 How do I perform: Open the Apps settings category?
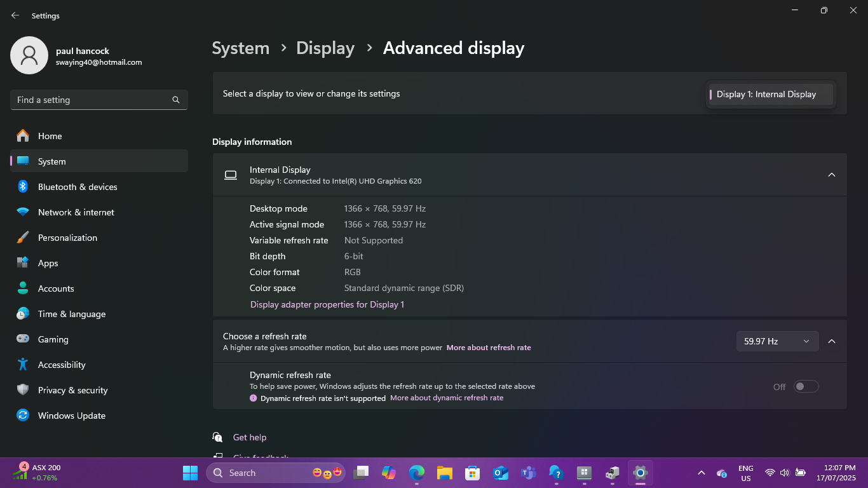click(x=99, y=263)
